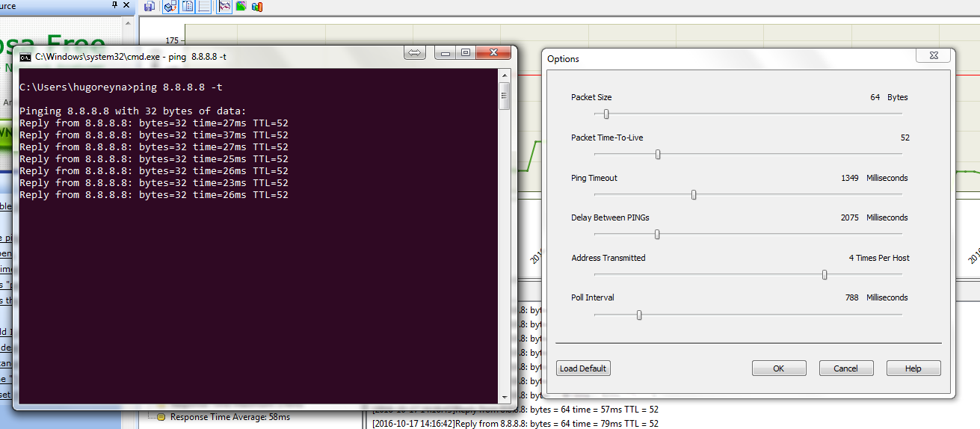Screen dimensions: 980x429
Task: Click the Poll Interval value 788 Milliseconds
Action: [x=877, y=297]
